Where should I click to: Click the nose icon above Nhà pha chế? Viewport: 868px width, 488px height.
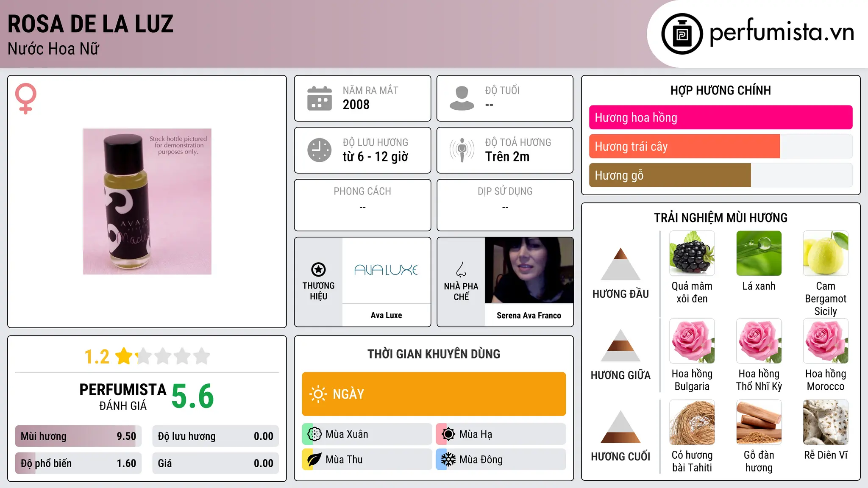coord(461,269)
